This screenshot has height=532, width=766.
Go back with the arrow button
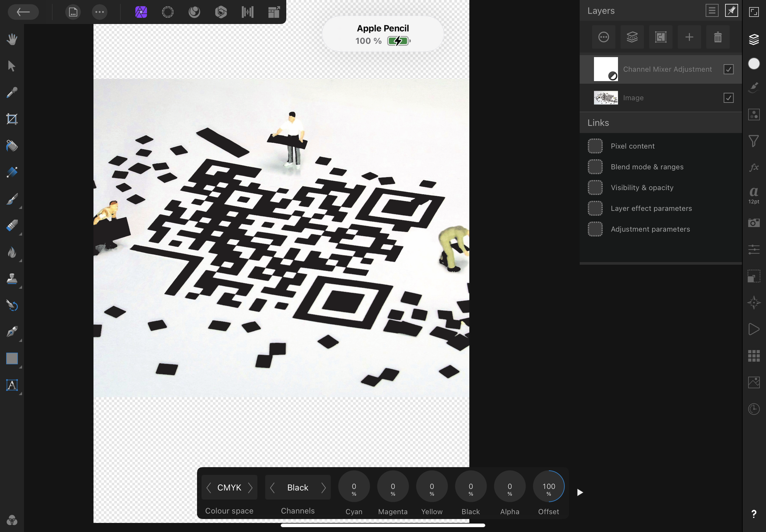23,12
